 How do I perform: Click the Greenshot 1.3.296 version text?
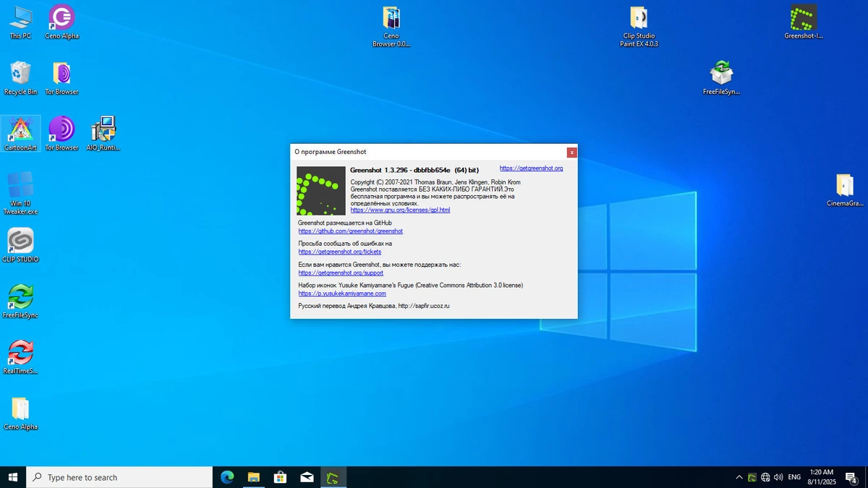[414, 170]
